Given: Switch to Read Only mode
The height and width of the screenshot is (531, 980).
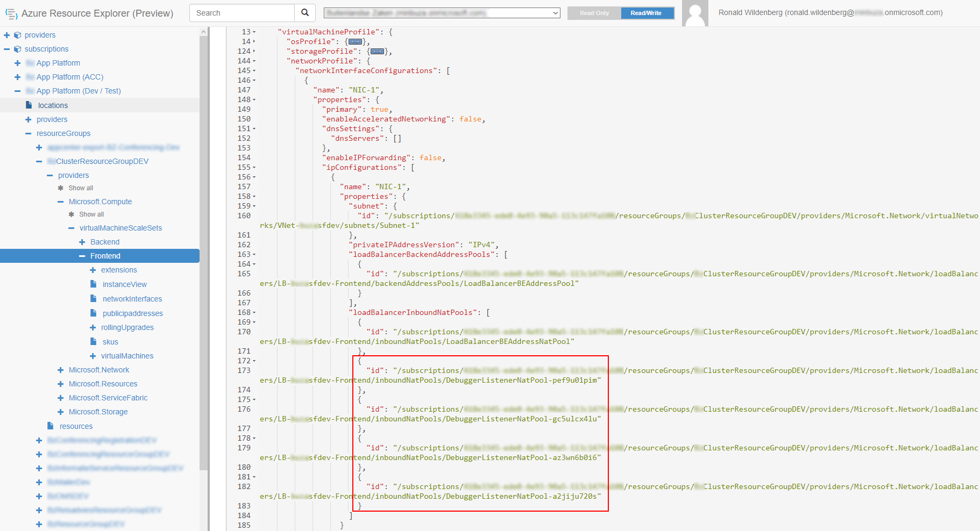Looking at the screenshot, I should click(594, 13).
